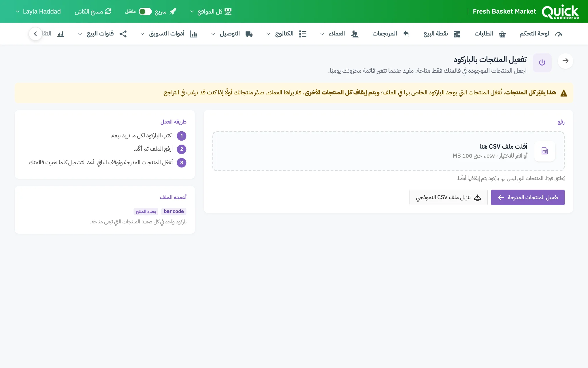This screenshot has width=588, height=368.
Task: Open the المرتجعات returns menu item
Action: [x=391, y=34]
